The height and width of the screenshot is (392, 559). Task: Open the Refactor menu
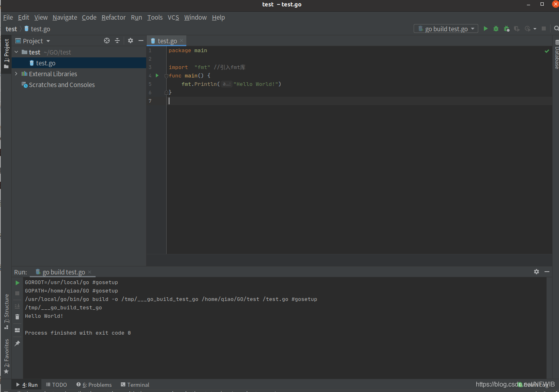(x=114, y=17)
